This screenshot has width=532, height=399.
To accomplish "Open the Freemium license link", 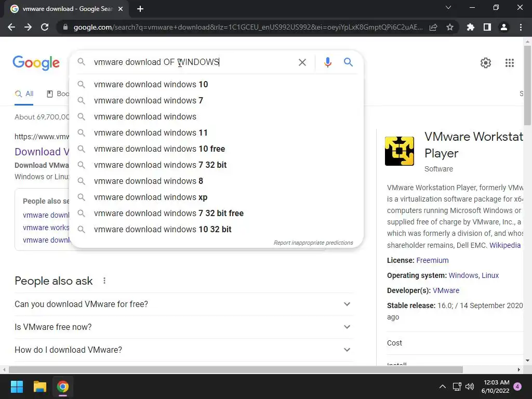I will click(x=432, y=260).
